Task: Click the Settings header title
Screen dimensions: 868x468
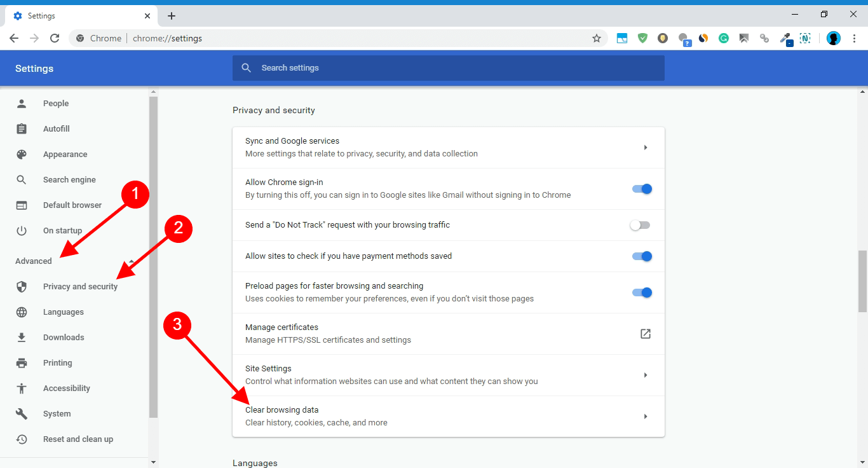Action: coord(34,69)
